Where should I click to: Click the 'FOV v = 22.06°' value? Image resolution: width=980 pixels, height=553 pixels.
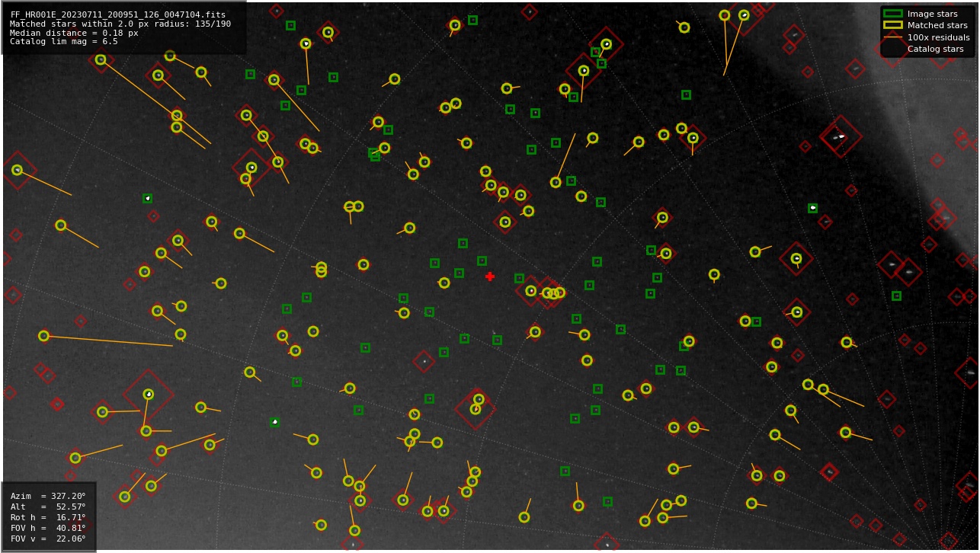[48, 539]
